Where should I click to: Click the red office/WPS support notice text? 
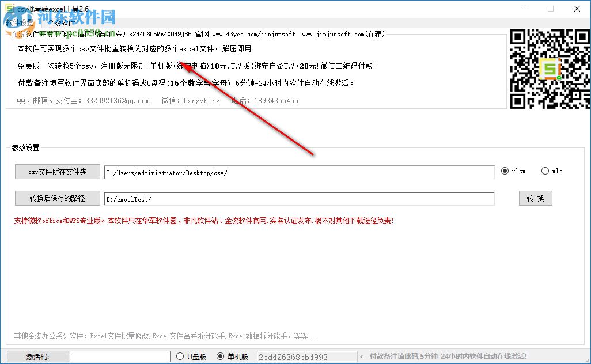coord(200,221)
